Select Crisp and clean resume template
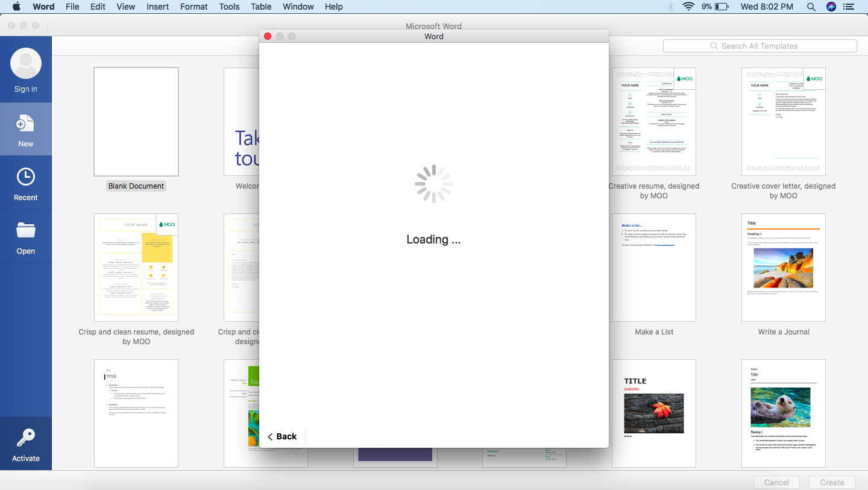Viewport: 868px width, 490px height. [136, 268]
